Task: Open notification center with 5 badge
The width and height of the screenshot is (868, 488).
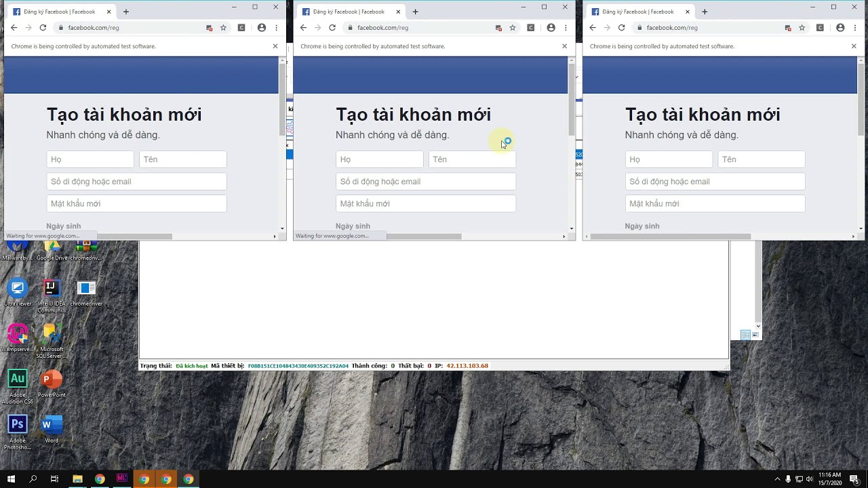Action: point(855,479)
